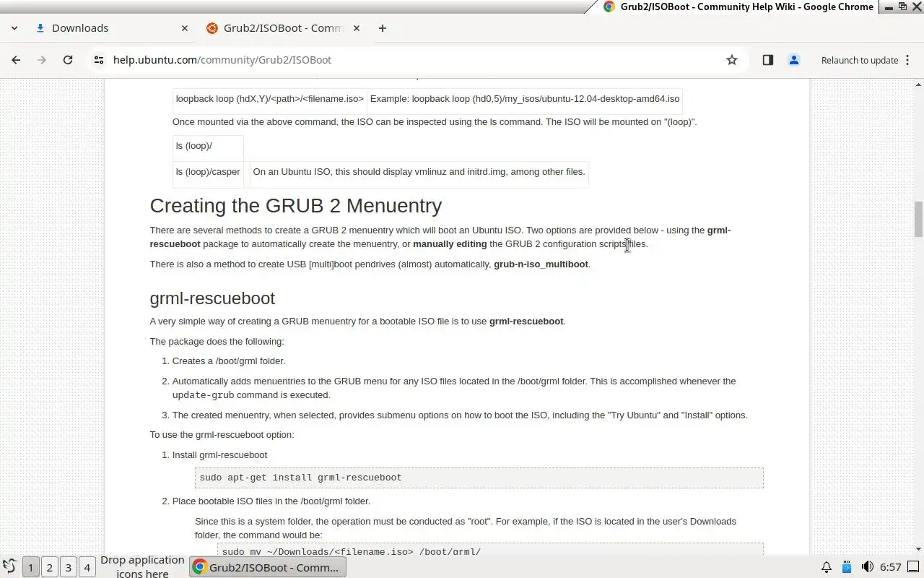
Task: Click Relaunch to update button
Action: pos(859,60)
